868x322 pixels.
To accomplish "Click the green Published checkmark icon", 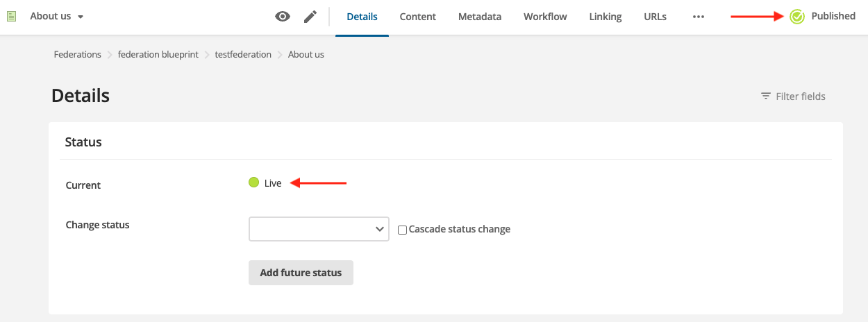I will click(797, 16).
